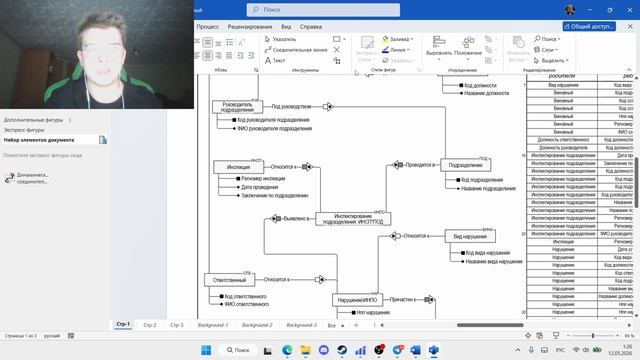Switch to Background-3 page tab
The image size is (640, 360).
[x=301, y=325]
